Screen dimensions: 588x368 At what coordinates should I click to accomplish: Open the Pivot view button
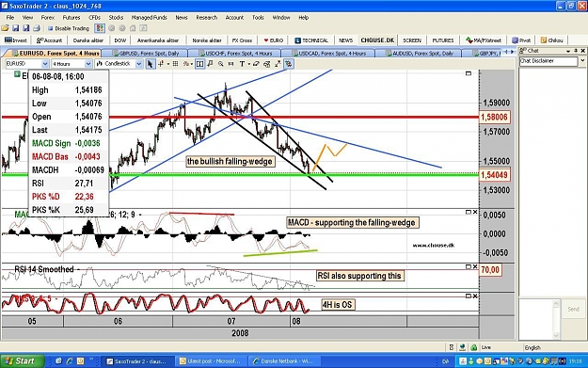coord(521,40)
